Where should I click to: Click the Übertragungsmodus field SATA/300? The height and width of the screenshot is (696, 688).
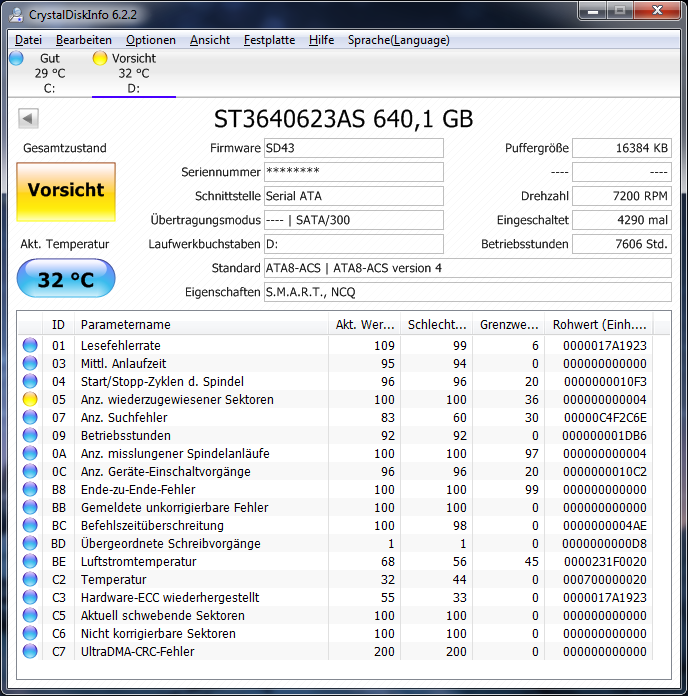[354, 220]
